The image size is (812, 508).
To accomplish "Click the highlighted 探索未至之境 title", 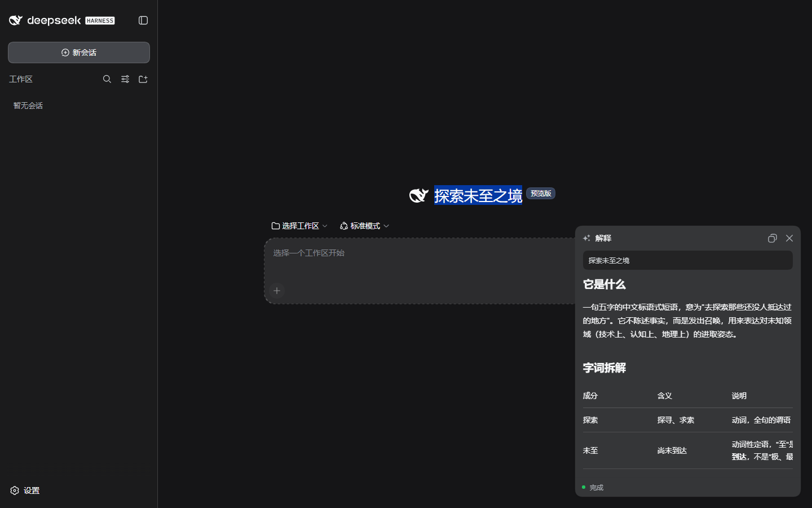I will (x=478, y=195).
